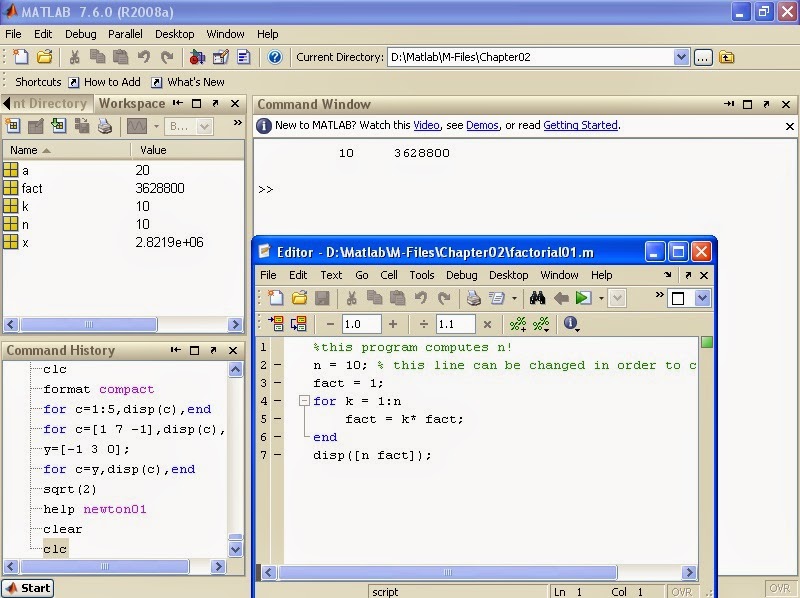This screenshot has height=598, width=800.
Task: Click Find binoculars icon in Editor
Action: pyautogui.click(x=537, y=298)
